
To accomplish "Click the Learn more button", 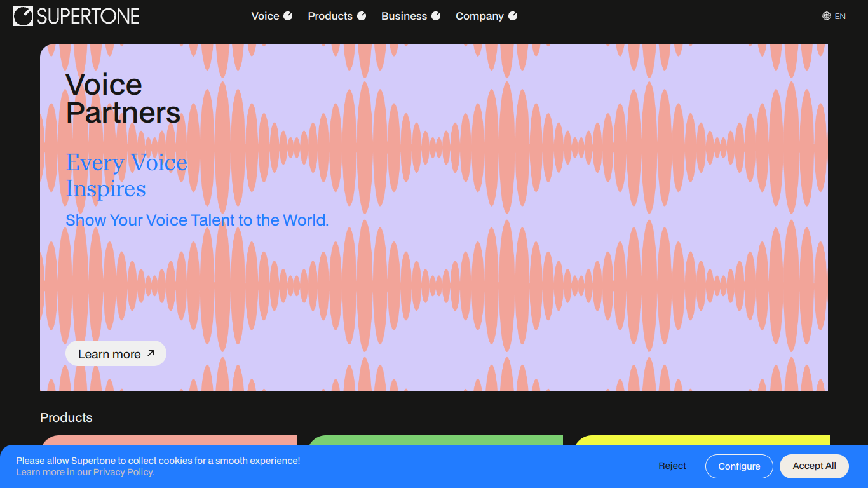I will tap(116, 353).
